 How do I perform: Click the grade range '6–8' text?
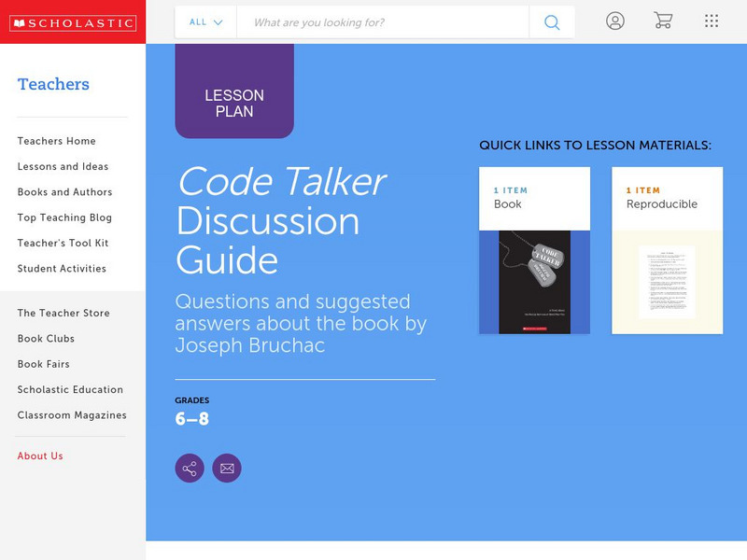pos(192,419)
